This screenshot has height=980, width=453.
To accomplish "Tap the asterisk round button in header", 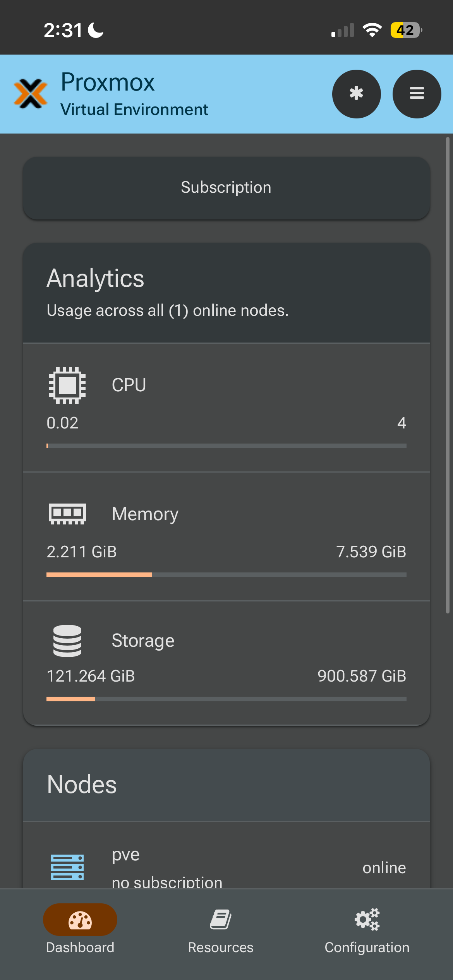I will (x=356, y=94).
